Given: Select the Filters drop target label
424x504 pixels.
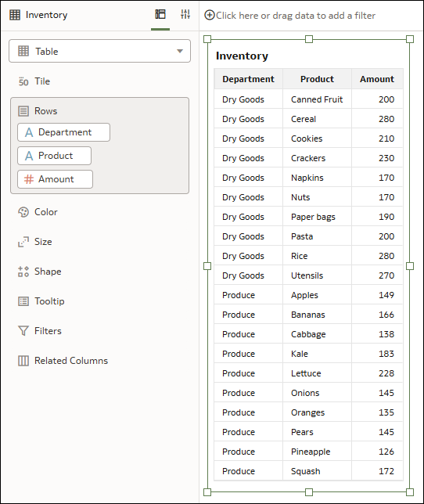Looking at the screenshot, I should click(48, 331).
